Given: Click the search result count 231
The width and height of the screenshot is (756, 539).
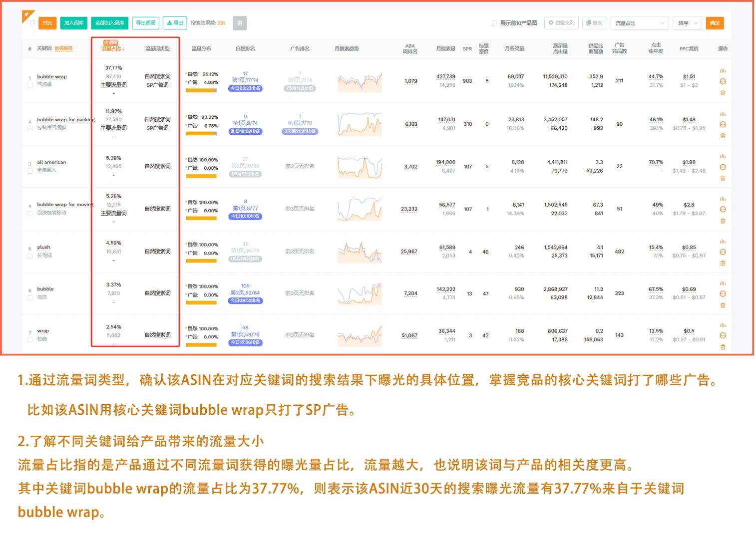Looking at the screenshot, I should tap(222, 23).
